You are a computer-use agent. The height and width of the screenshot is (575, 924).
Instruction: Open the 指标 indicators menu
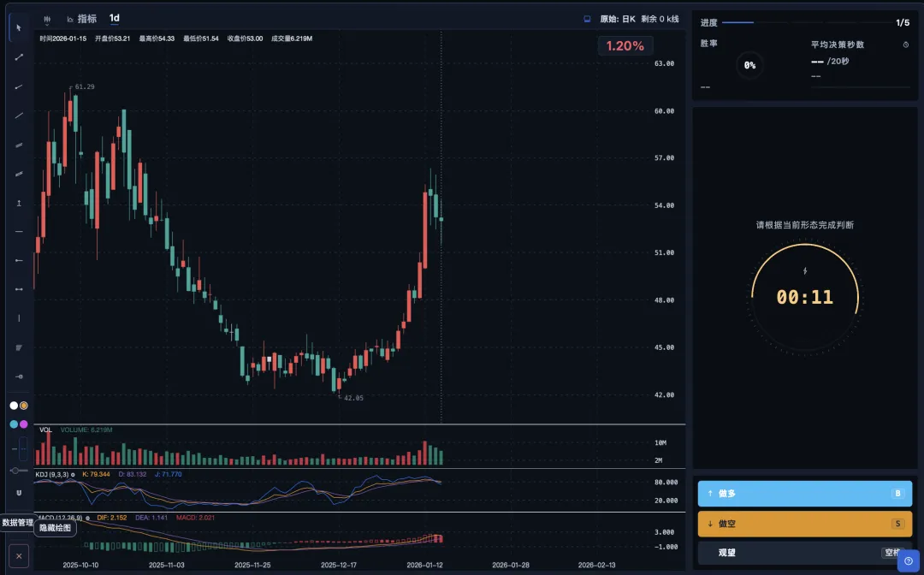(81, 19)
